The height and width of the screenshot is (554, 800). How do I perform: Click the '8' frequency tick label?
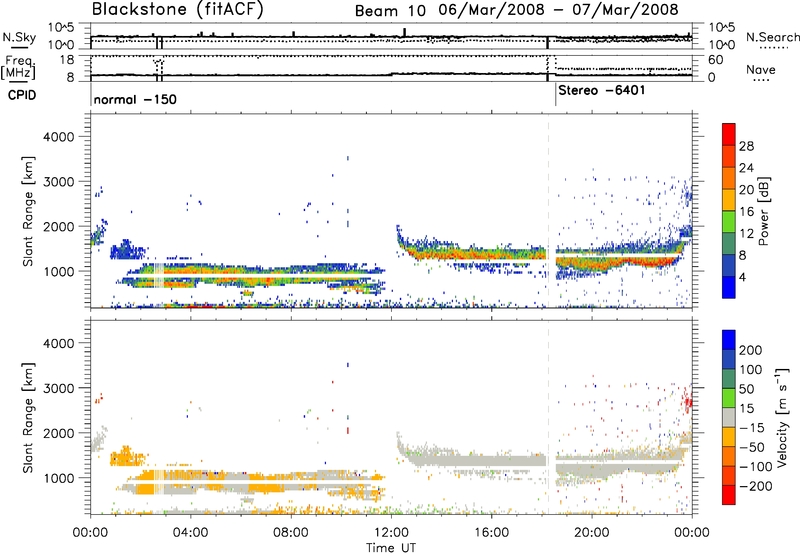tap(70, 78)
